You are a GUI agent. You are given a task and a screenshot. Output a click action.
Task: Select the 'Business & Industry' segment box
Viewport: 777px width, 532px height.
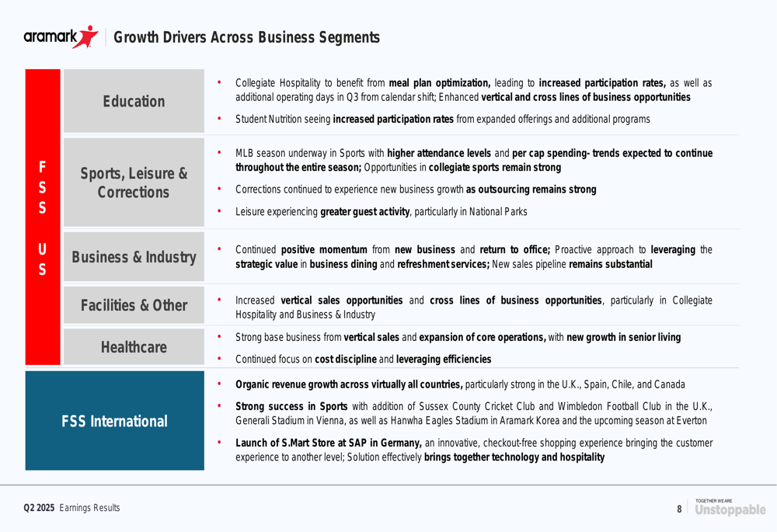point(134,256)
